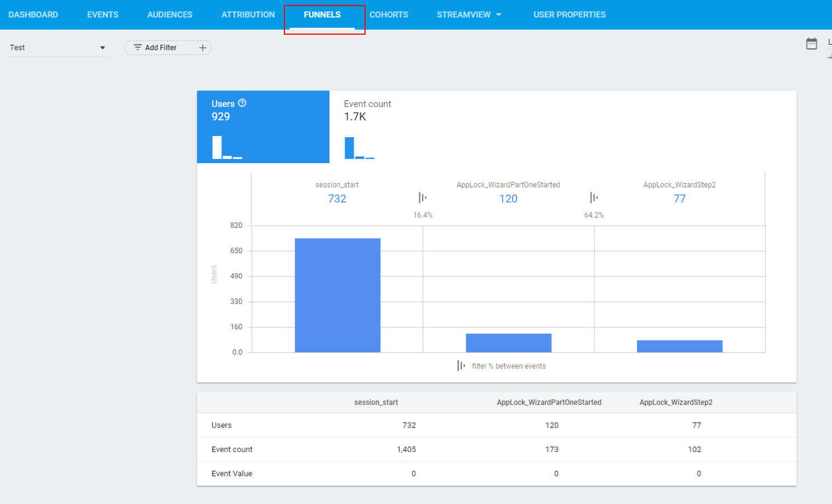Go to the Audiences tab
Image resolution: width=832 pixels, height=504 pixels.
coord(170,15)
